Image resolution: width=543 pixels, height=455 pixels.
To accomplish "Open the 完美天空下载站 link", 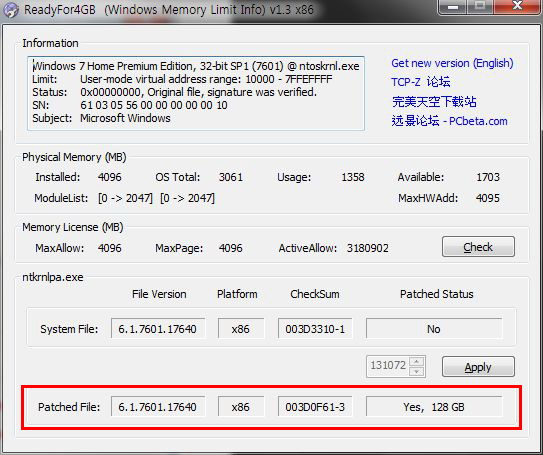I will click(x=434, y=101).
